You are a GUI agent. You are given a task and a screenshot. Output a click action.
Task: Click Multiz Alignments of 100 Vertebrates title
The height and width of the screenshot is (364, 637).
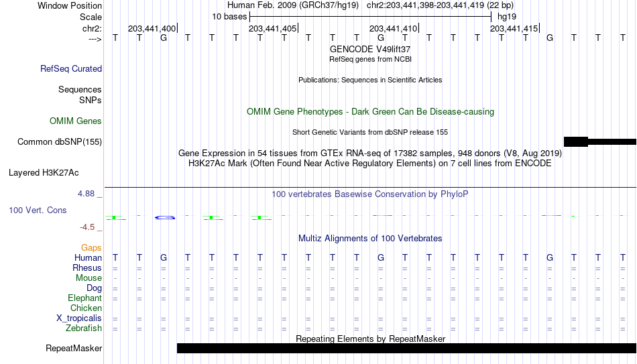370,239
